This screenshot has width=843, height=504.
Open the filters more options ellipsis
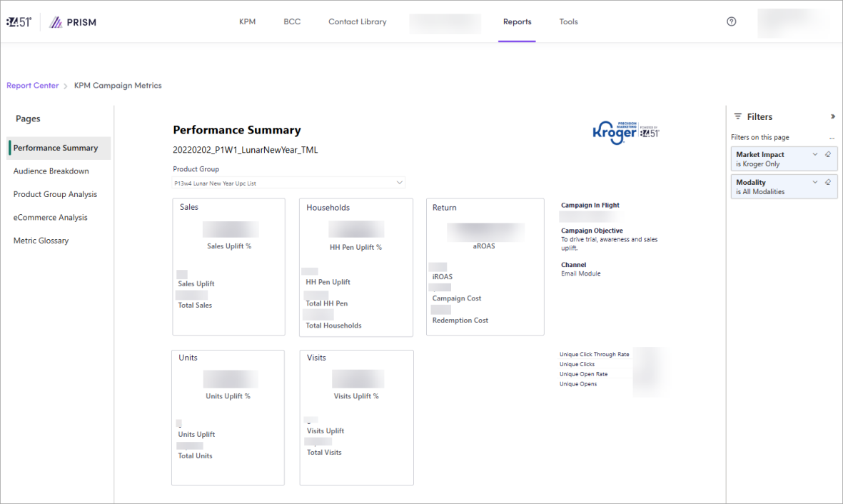(x=832, y=138)
